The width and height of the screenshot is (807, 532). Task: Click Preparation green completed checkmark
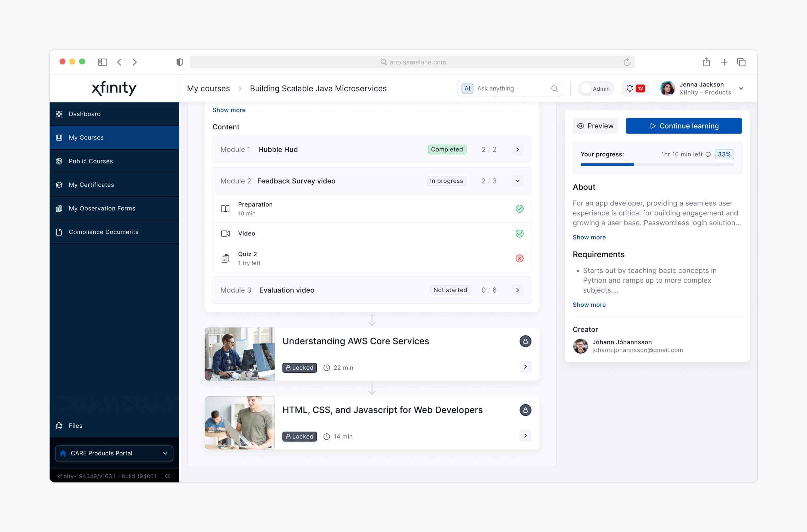519,209
